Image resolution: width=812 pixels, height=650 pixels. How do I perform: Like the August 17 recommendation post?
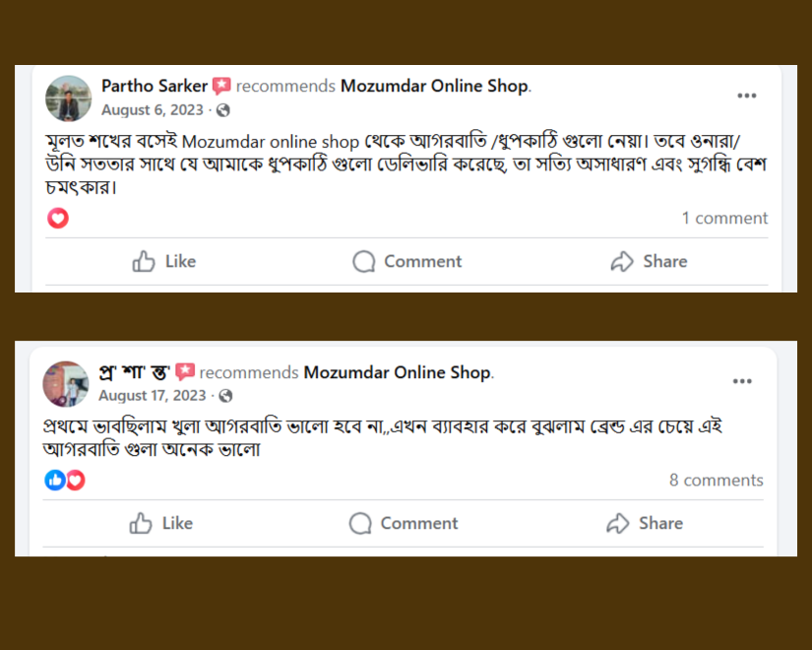[161, 523]
